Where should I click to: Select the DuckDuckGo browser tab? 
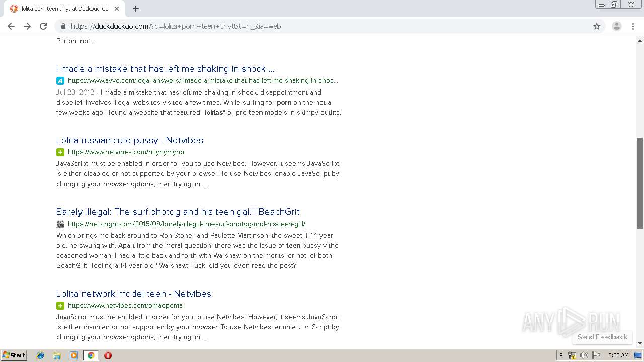64,9
